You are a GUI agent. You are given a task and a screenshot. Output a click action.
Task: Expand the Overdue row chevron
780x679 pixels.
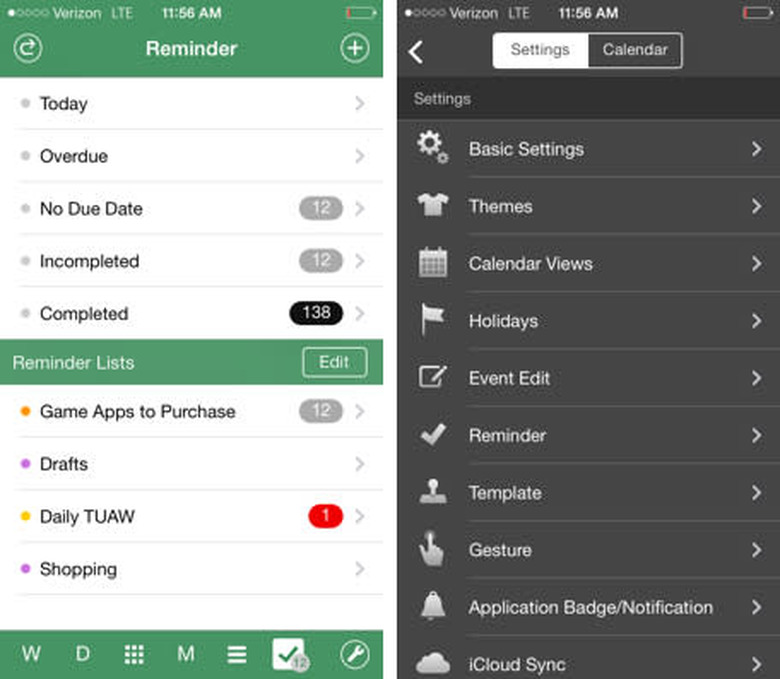360,156
